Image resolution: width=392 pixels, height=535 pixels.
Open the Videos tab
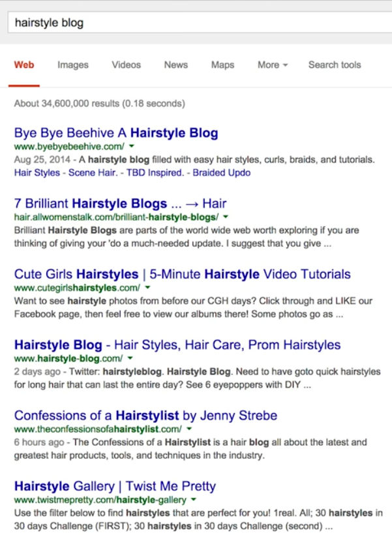(x=127, y=65)
